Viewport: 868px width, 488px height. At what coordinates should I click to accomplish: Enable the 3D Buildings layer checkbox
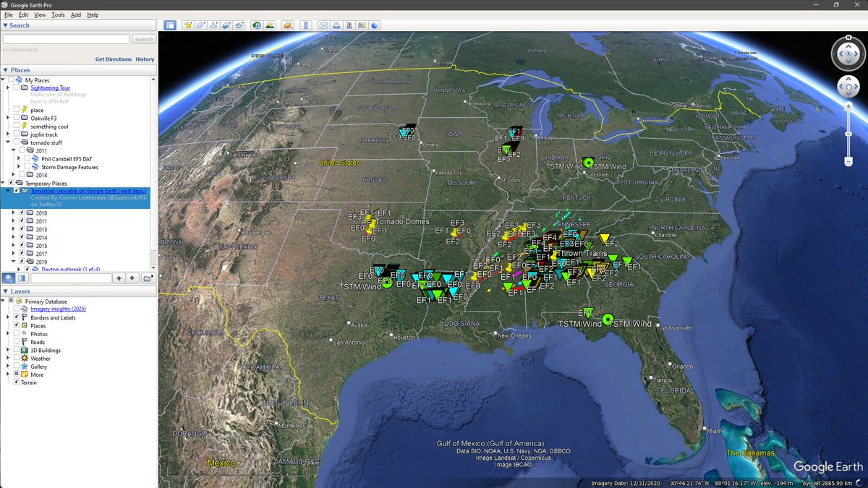17,351
